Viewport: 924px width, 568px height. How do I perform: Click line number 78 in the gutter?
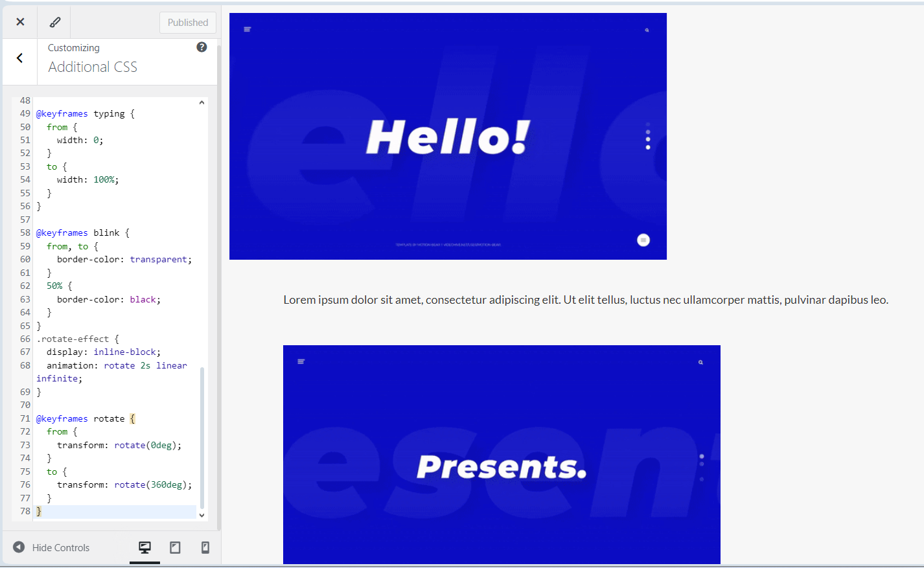25,512
